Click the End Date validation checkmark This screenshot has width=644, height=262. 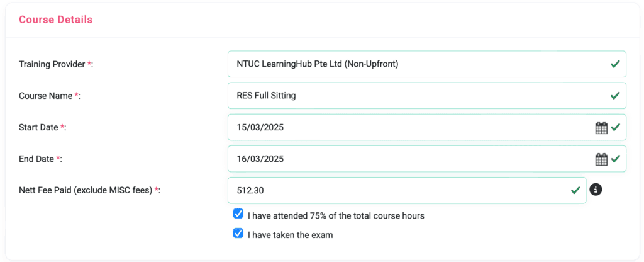click(615, 159)
